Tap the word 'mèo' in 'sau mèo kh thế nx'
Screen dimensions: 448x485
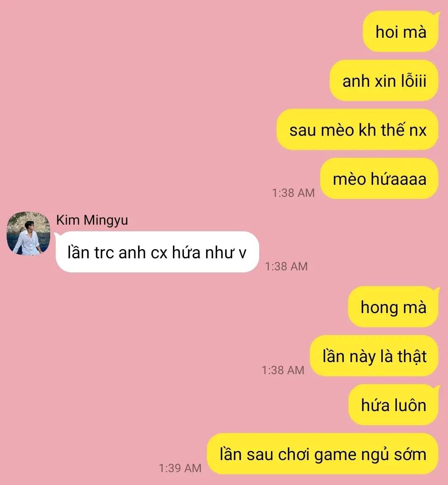click(337, 130)
